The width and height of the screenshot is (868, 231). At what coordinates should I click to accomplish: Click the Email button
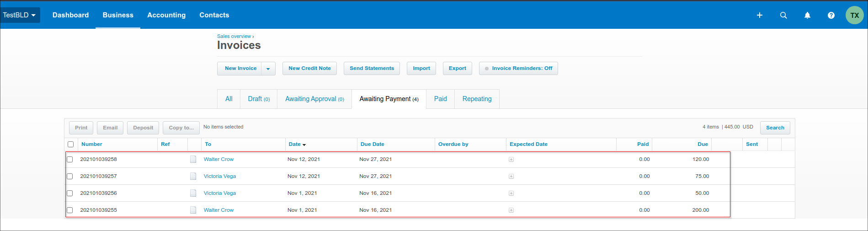pos(110,128)
